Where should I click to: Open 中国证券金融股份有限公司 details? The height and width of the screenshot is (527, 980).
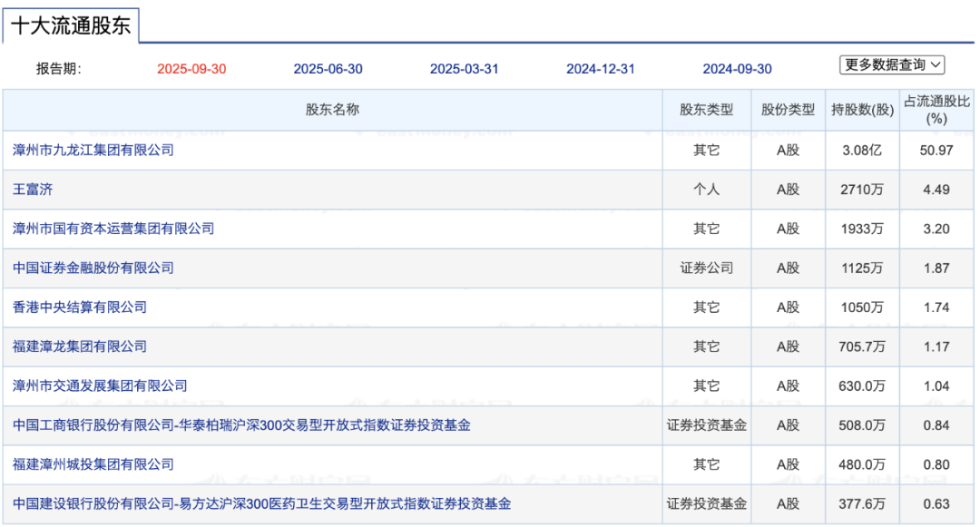tap(93, 268)
